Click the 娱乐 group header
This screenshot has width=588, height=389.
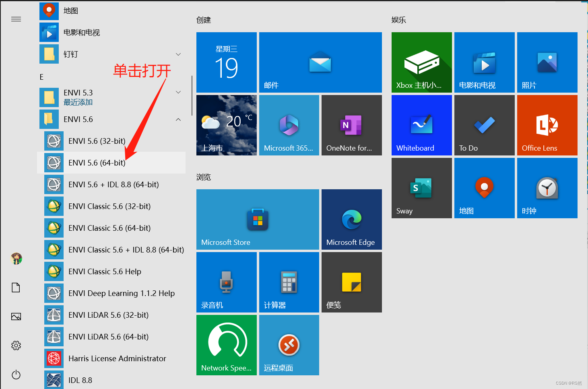[x=399, y=20]
